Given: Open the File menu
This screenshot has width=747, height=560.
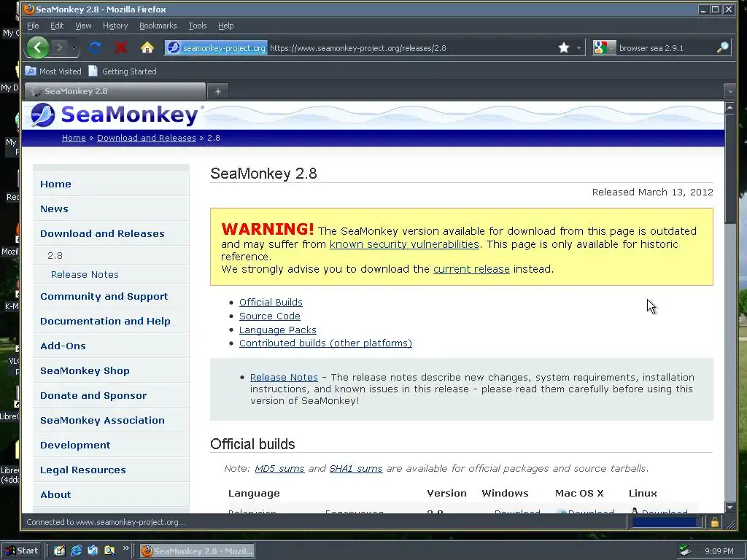Looking at the screenshot, I should tap(33, 26).
